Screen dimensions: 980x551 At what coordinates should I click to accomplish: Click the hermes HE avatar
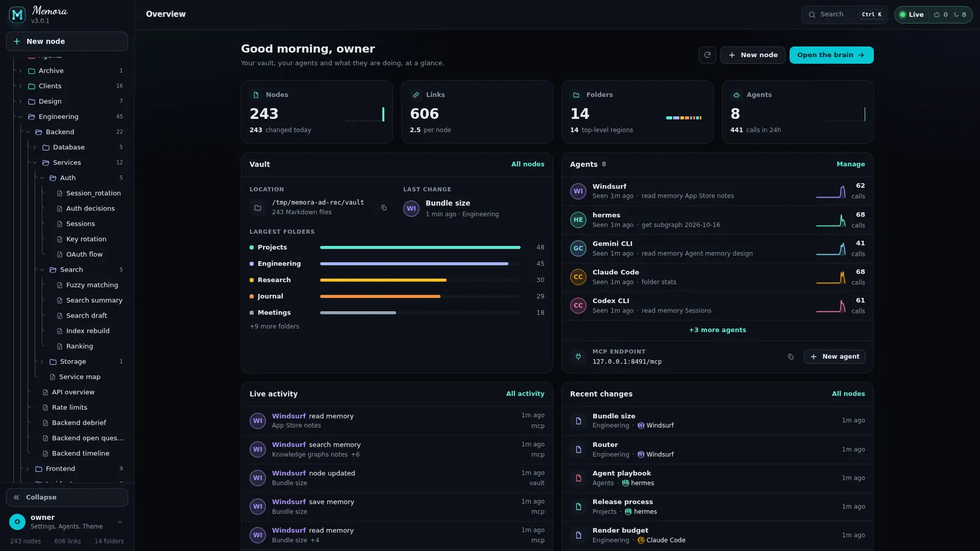[x=578, y=220]
